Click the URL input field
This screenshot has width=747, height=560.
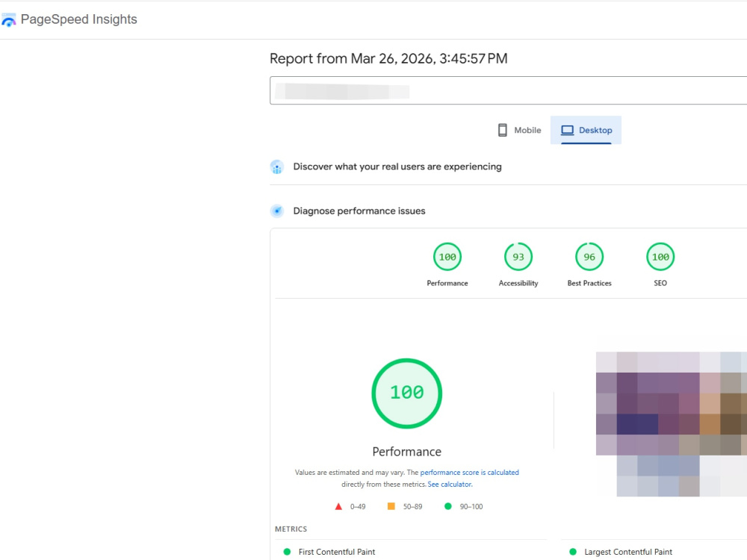coord(508,90)
